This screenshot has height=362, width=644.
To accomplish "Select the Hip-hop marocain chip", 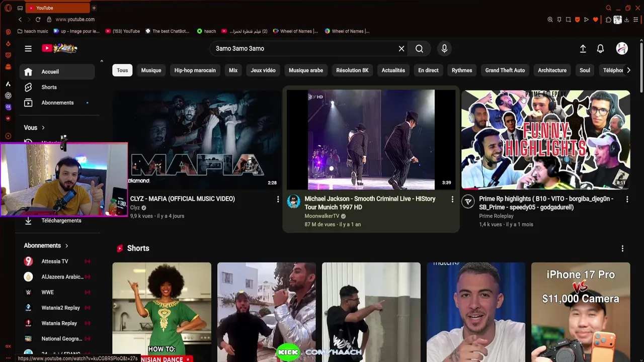I will (195, 70).
